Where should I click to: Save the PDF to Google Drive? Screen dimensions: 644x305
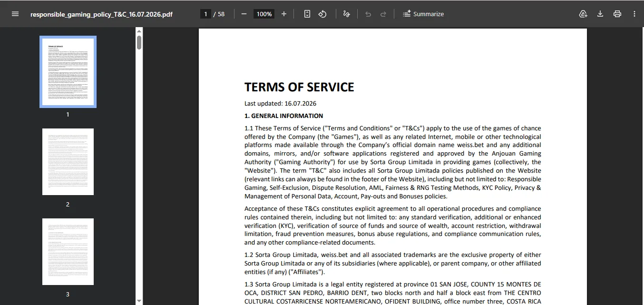click(x=583, y=14)
